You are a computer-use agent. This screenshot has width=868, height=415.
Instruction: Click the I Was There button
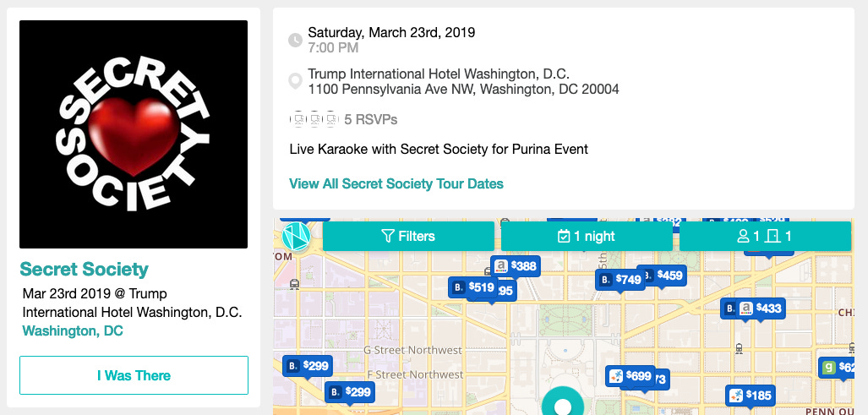tap(134, 375)
